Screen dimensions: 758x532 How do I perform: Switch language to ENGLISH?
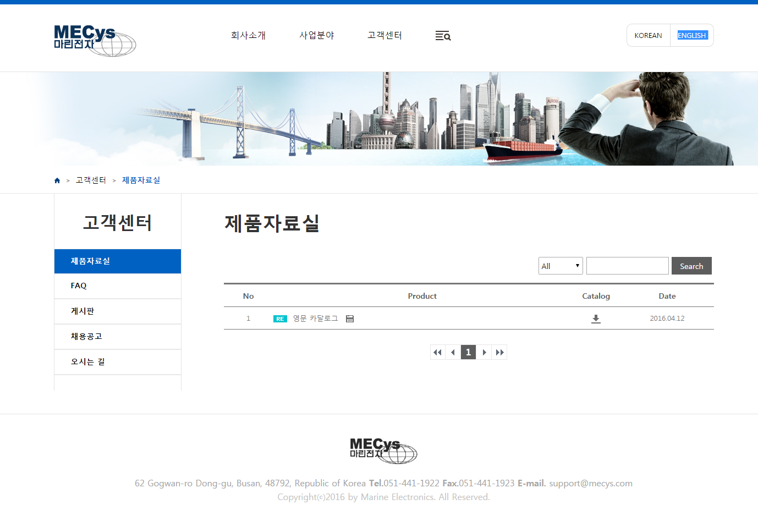point(692,35)
